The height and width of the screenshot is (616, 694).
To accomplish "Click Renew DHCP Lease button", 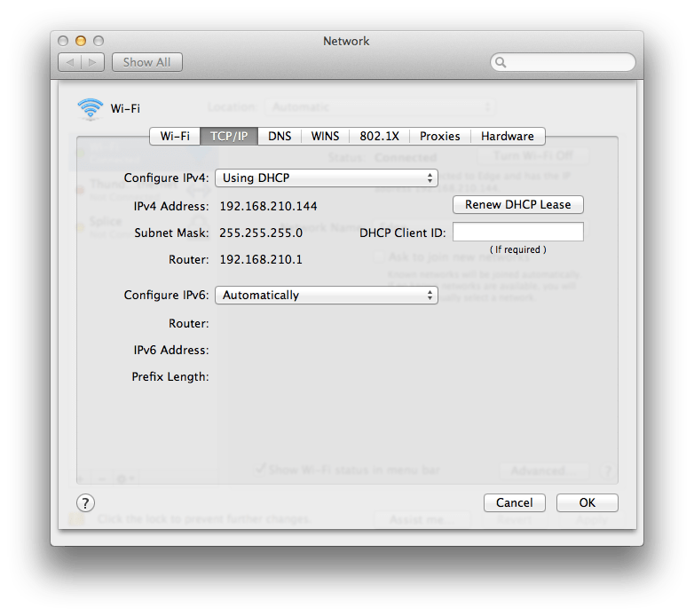I will [518, 204].
